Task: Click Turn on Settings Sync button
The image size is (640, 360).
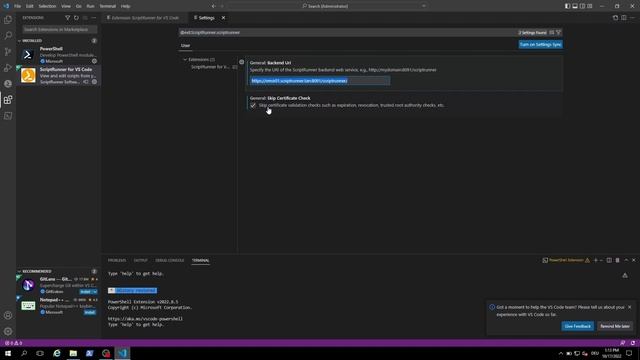Action: click(540, 44)
